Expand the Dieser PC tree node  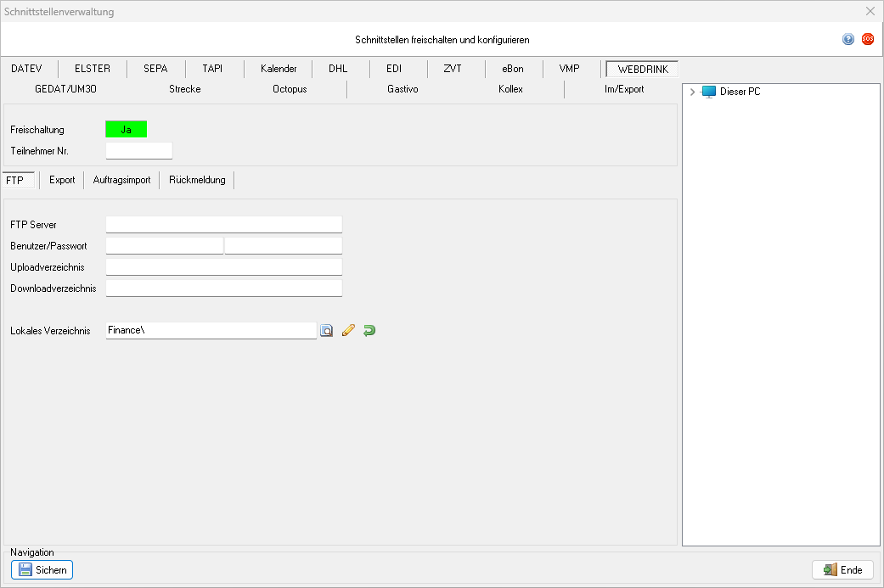click(x=693, y=92)
